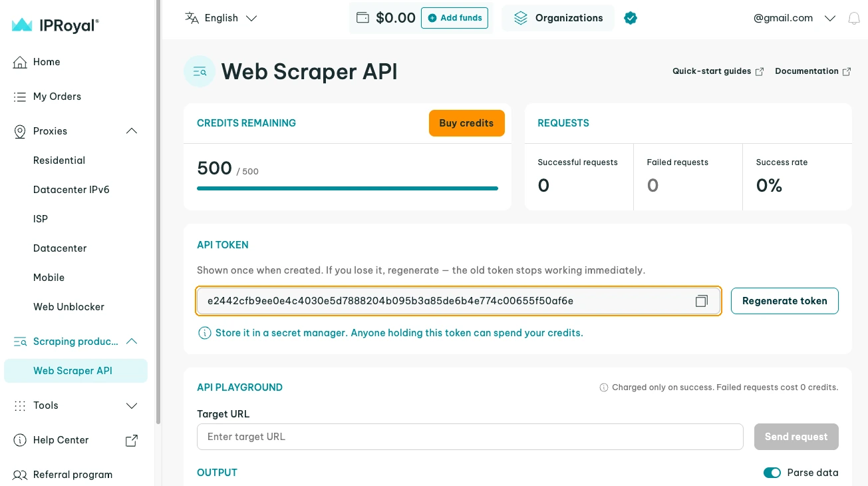The height and width of the screenshot is (486, 868).
Task: Click the verified checkmark badge
Action: click(631, 18)
